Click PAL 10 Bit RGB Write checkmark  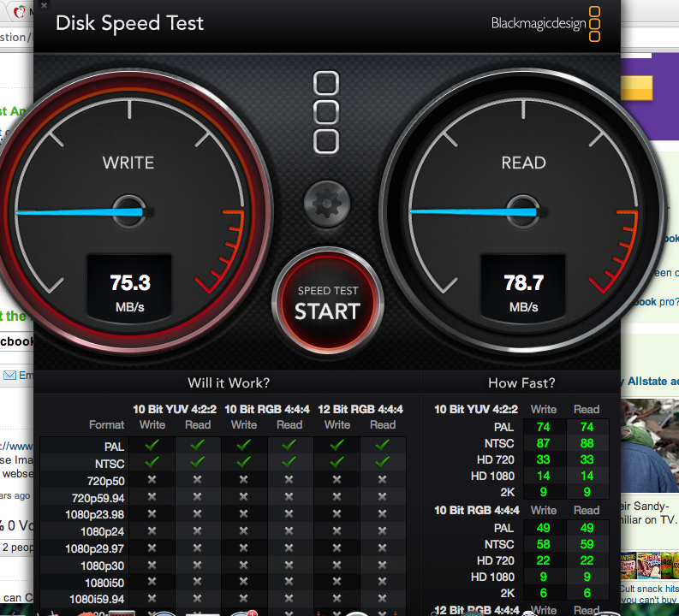click(244, 445)
